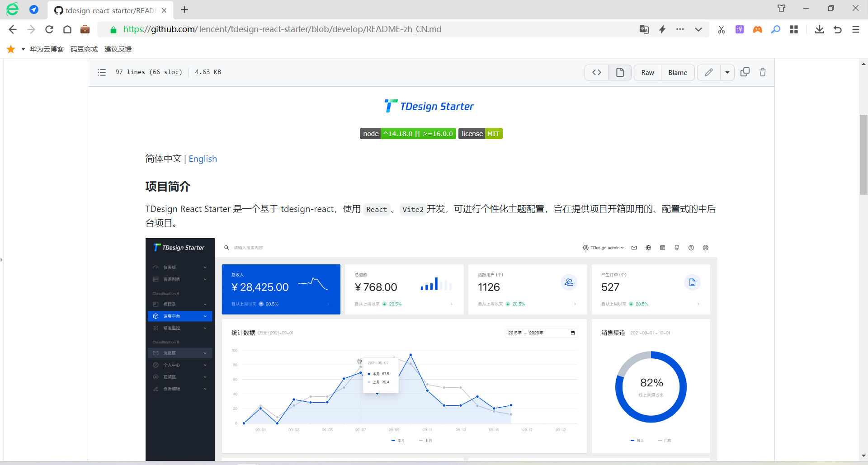Expand the bookmarks star dropdown arrow
868x465 pixels.
(x=23, y=49)
